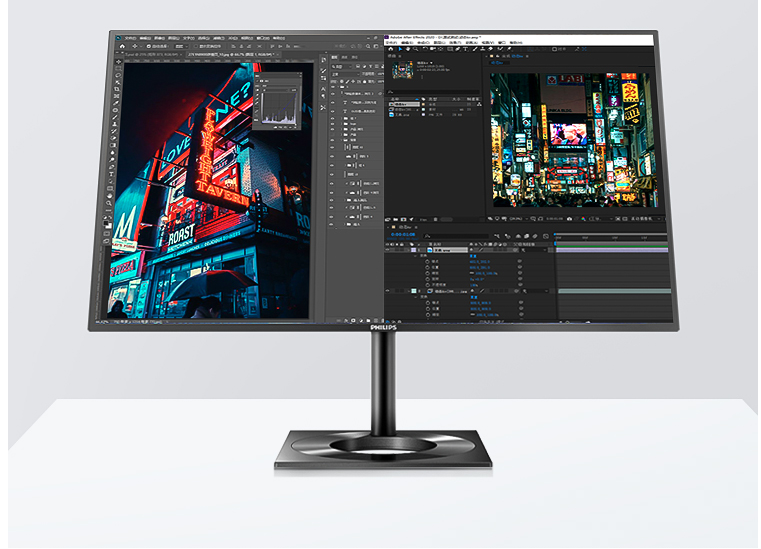Select the Move tool in Photoshop's toolbar
761x549 pixels.
point(119,62)
